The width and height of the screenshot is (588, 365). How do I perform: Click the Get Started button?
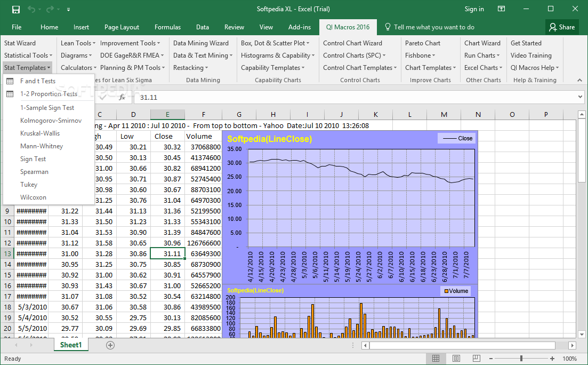tap(526, 43)
